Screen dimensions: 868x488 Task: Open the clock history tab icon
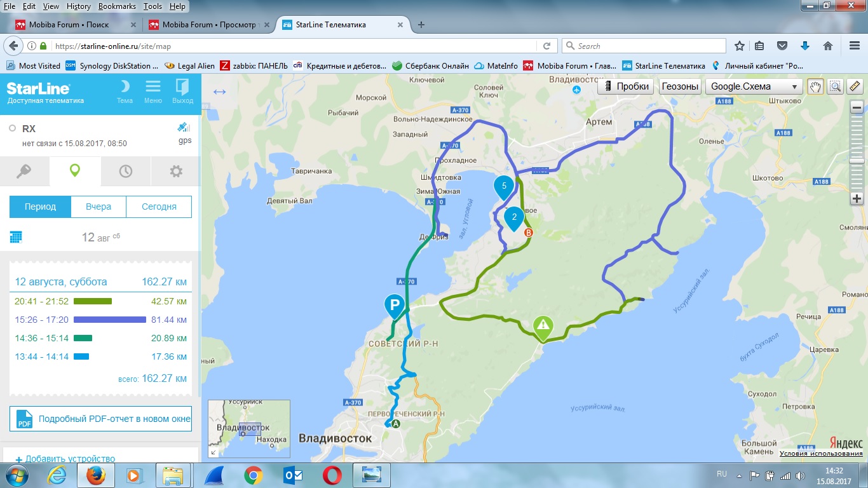[126, 171]
